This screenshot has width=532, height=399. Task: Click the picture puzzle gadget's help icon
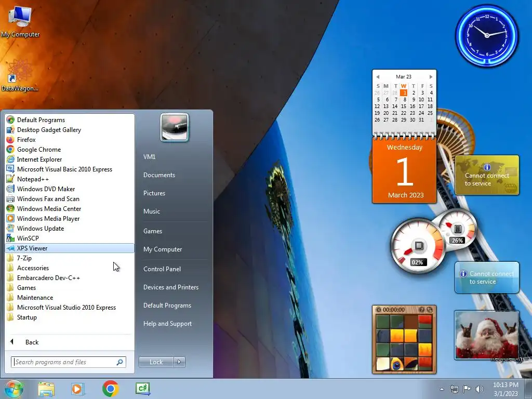422,310
